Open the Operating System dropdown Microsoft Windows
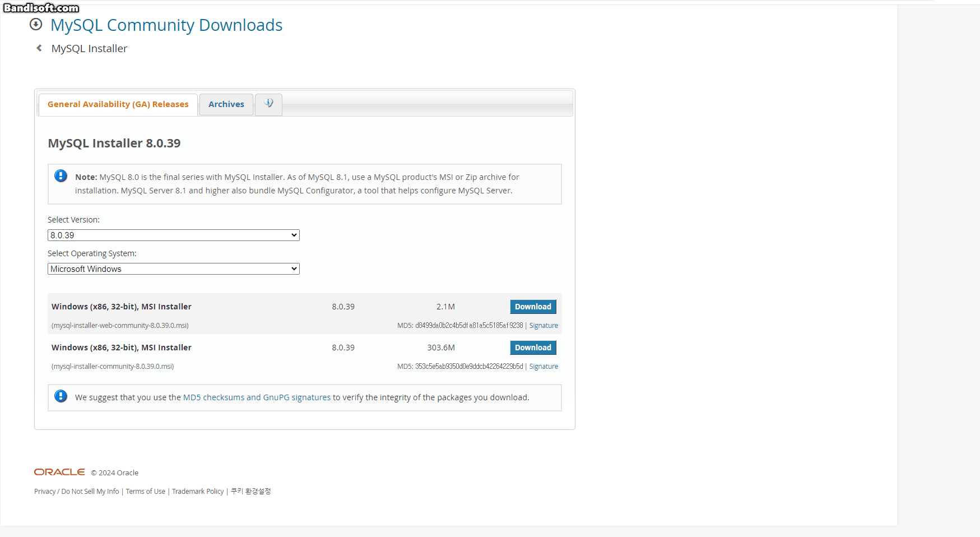 (174, 269)
